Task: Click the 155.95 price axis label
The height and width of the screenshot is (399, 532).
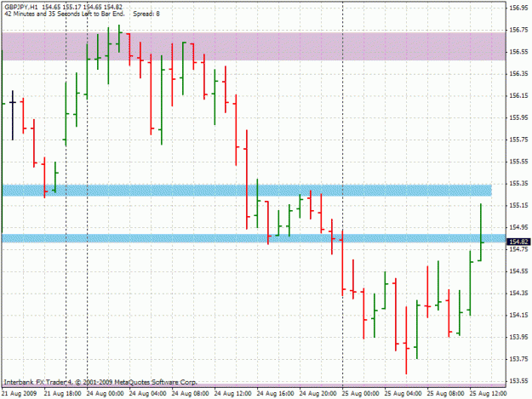Action: (x=518, y=117)
